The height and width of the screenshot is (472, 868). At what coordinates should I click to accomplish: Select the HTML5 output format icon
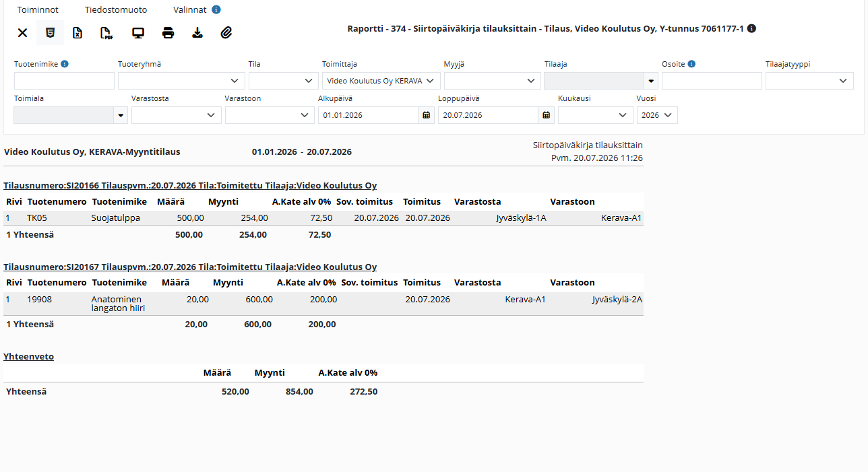coord(50,32)
